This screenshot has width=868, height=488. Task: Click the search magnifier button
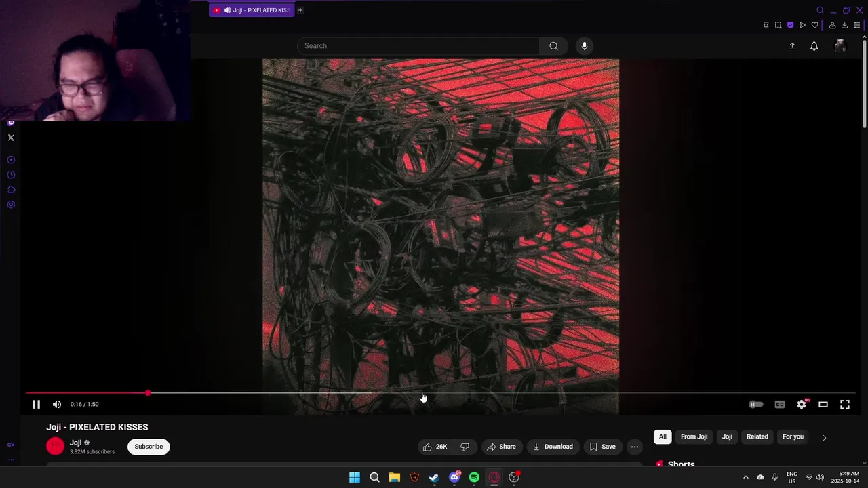(554, 45)
